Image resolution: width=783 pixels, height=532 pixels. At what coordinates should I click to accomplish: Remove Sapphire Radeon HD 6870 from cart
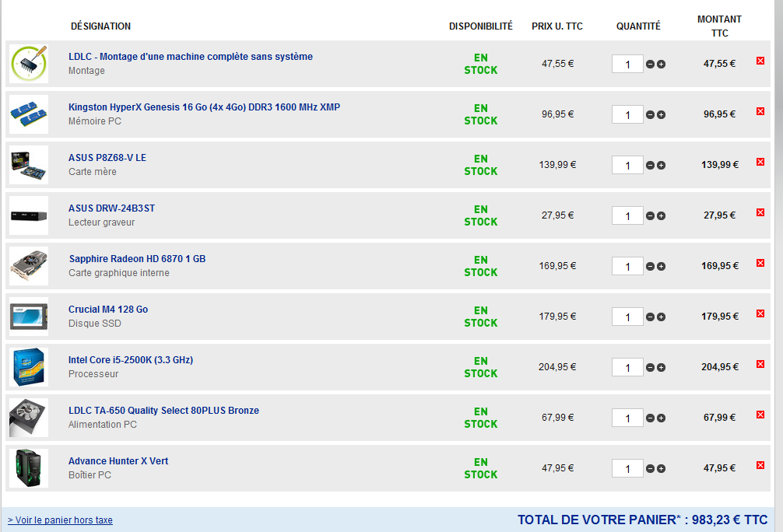pyautogui.click(x=760, y=263)
